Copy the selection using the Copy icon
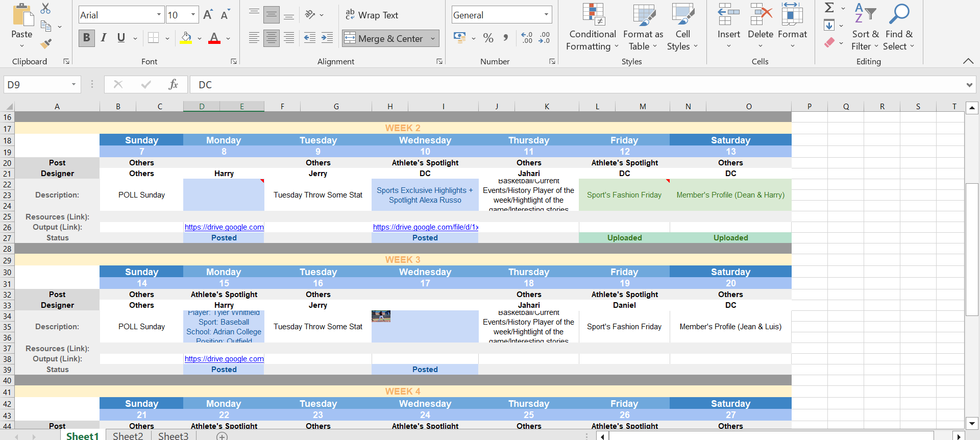This screenshot has width=980, height=440. click(46, 26)
